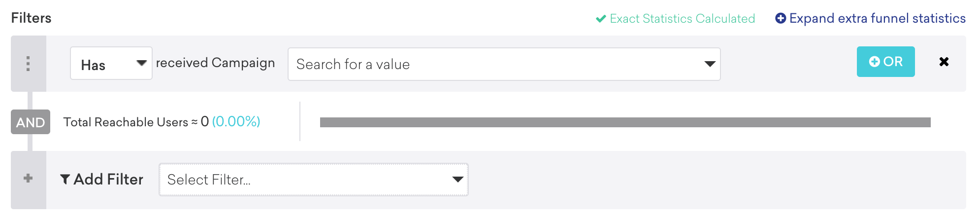Click the funnel icon next to Add Filter
The width and height of the screenshot is (980, 221).
tap(65, 179)
